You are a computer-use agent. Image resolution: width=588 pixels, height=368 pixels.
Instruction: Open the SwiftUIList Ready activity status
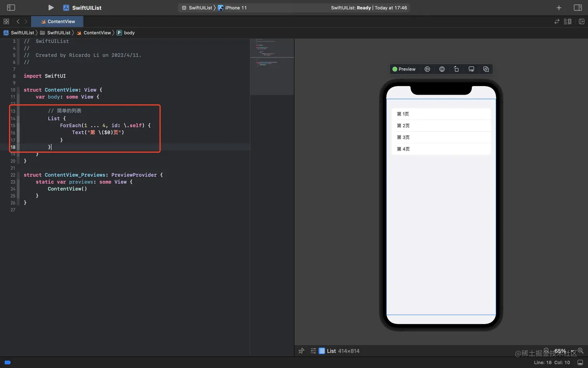tap(369, 8)
